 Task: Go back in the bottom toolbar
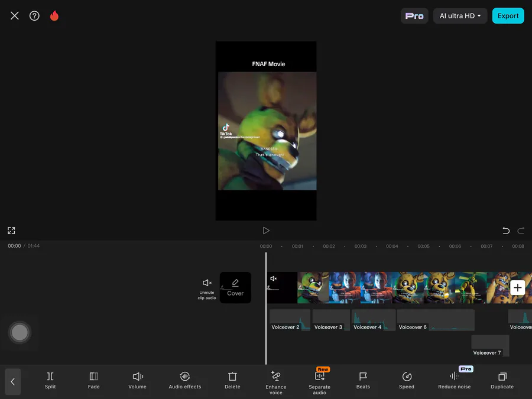tap(13, 382)
